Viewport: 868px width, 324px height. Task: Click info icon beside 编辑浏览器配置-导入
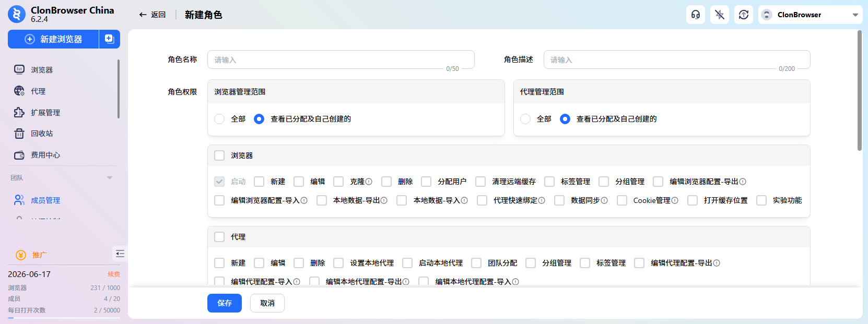[304, 200]
